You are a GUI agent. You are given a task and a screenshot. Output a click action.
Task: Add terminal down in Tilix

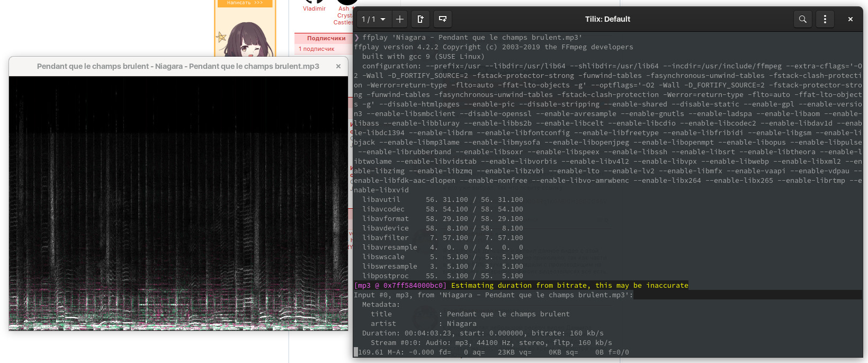coord(443,19)
